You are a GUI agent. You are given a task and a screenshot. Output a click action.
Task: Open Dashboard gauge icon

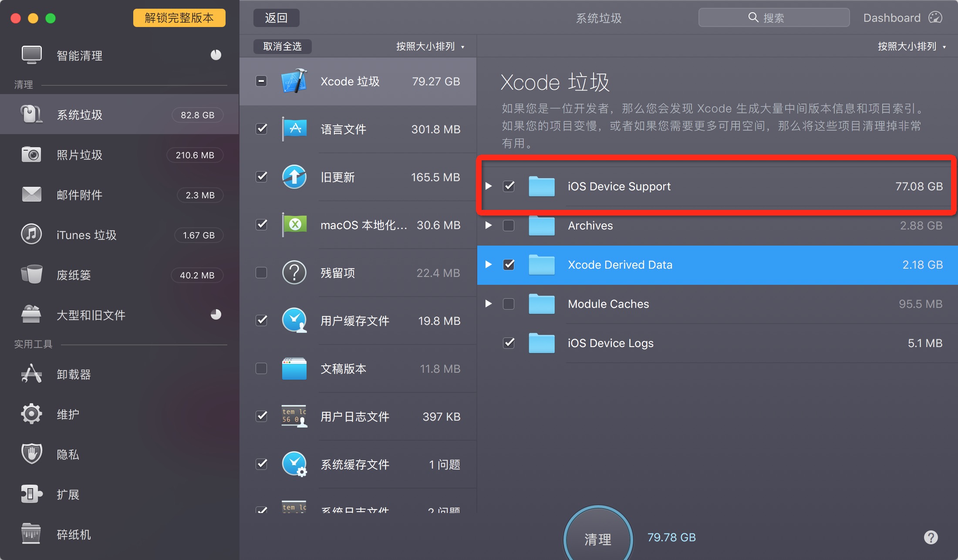point(935,18)
